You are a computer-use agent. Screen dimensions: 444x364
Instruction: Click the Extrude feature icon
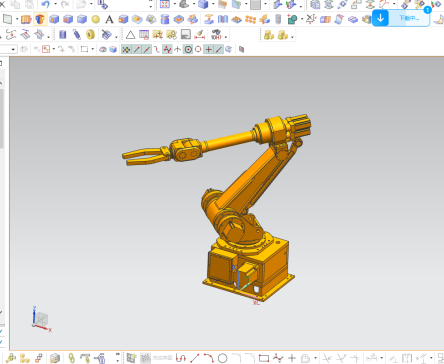[26, 19]
